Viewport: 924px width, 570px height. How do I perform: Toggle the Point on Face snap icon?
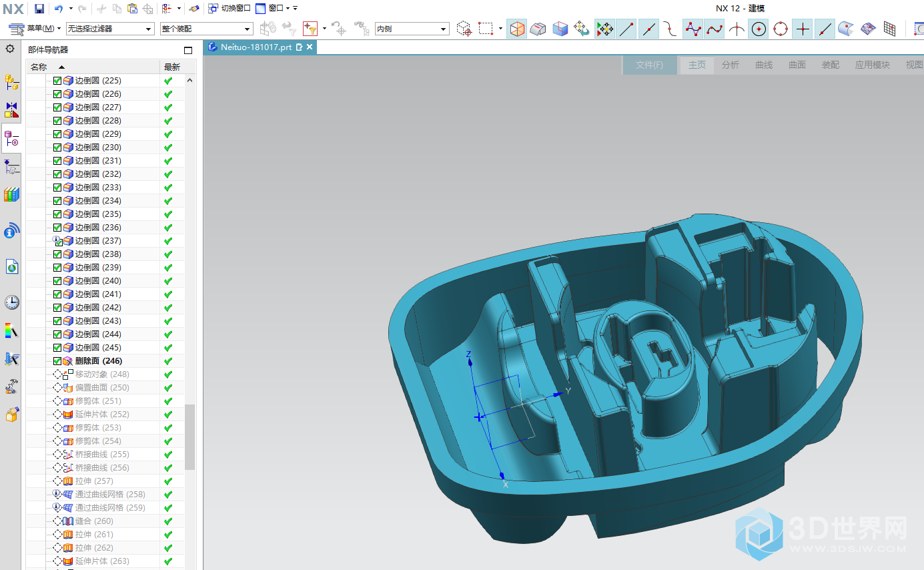click(x=846, y=29)
